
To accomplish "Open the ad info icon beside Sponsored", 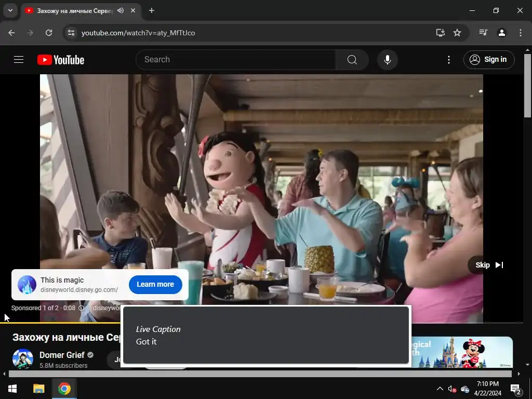I will [81, 308].
